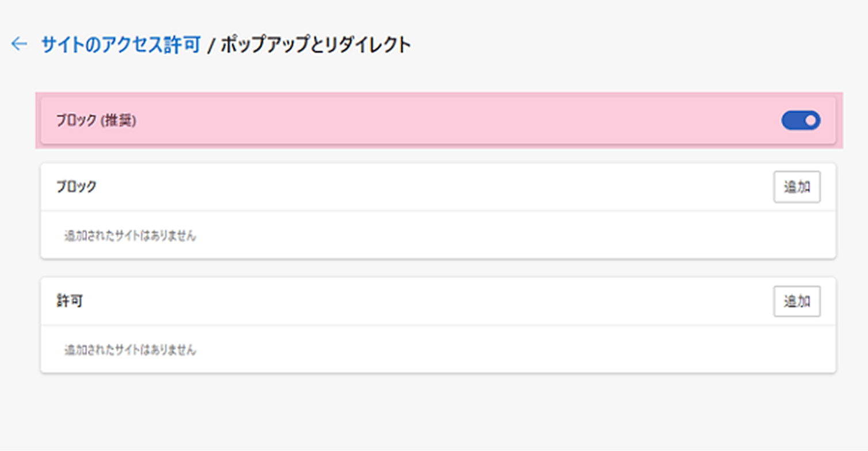
Task: Click the slash separator in the breadcrumb
Action: coord(210,45)
